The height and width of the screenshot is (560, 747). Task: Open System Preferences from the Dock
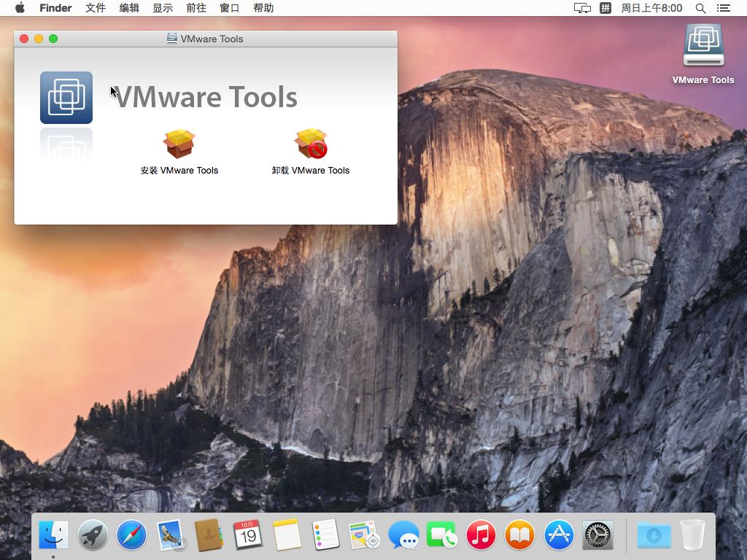click(x=597, y=536)
